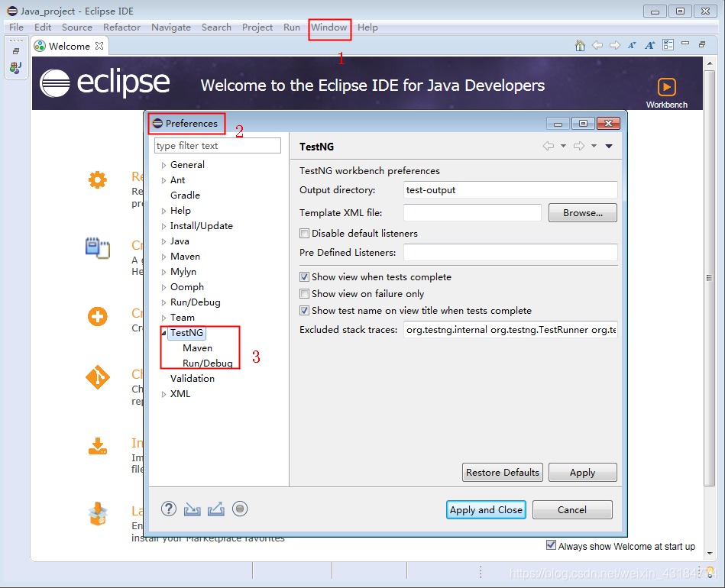This screenshot has width=725, height=588.
Task: Click the Home icon in Welcome toolbar
Action: click(x=580, y=45)
